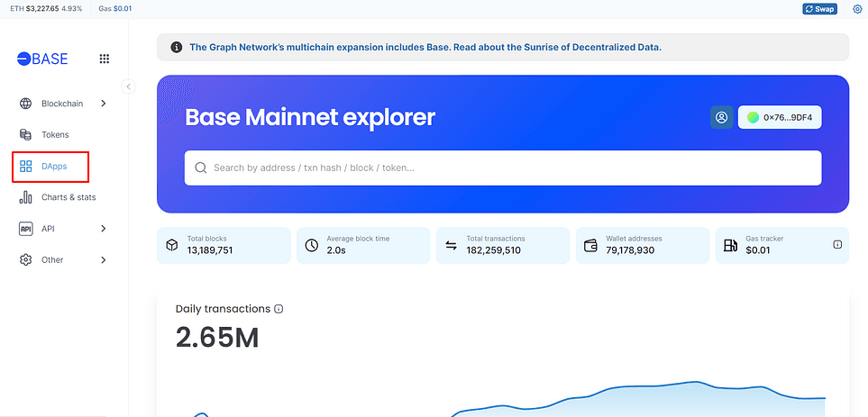Viewport: 868px width, 417px height.
Task: Click the Tokens coins icon
Action: click(25, 134)
